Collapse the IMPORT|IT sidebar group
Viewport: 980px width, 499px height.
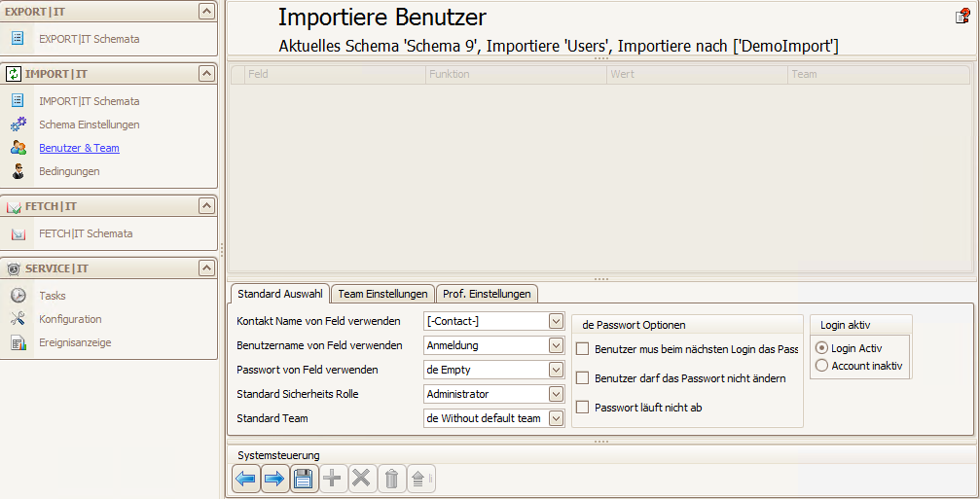(206, 74)
